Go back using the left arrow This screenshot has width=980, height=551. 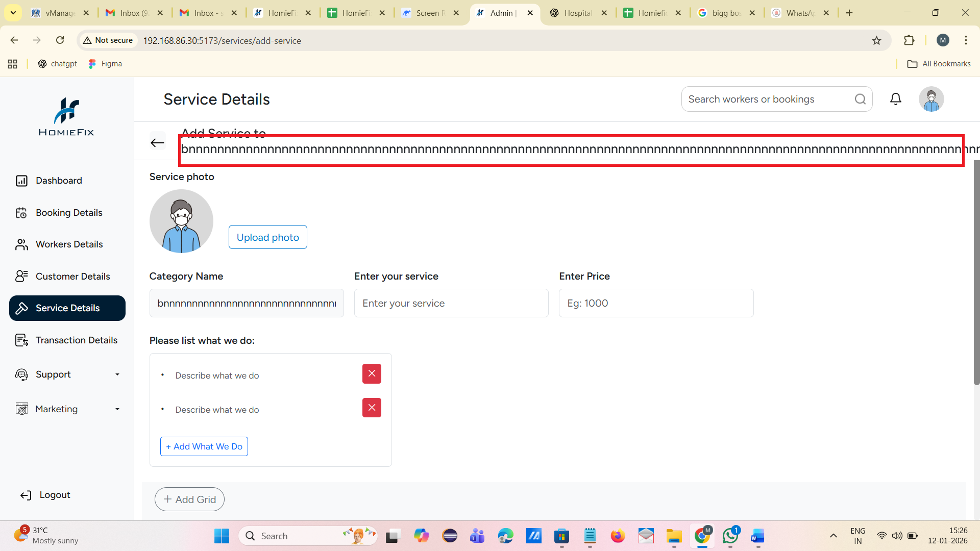point(157,143)
